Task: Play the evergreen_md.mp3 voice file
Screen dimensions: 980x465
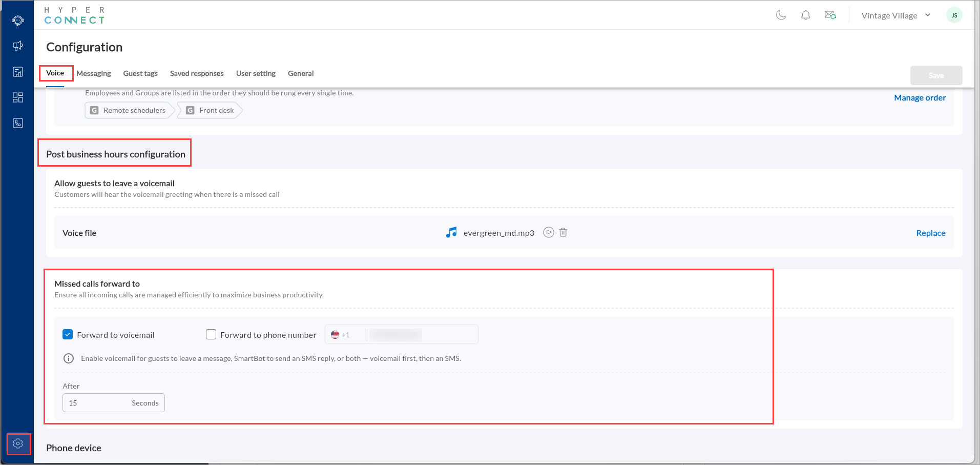Action: 549,232
